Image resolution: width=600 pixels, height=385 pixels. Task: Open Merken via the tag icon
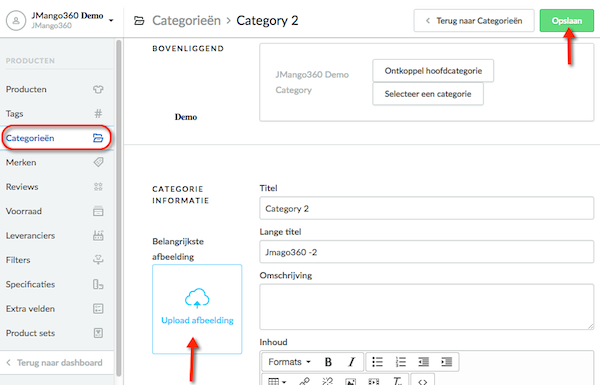(x=98, y=162)
